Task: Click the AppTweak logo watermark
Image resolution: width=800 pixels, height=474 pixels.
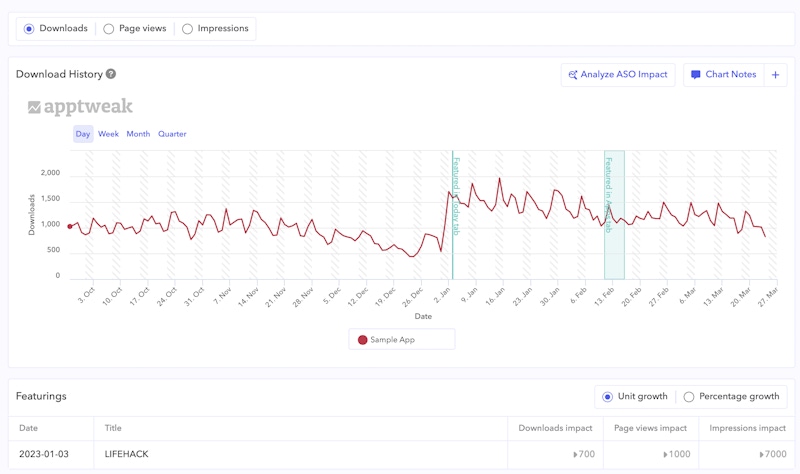Action: (x=80, y=107)
